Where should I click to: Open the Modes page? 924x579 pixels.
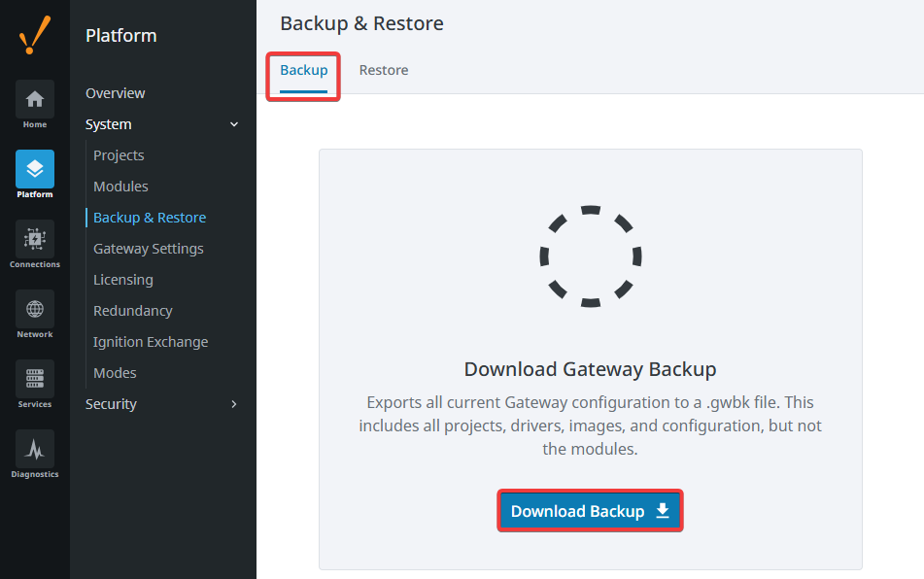(x=115, y=373)
